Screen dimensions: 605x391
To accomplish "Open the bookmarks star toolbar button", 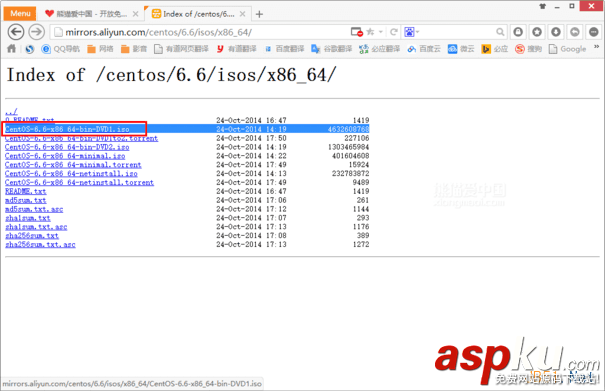I will point(537,32).
